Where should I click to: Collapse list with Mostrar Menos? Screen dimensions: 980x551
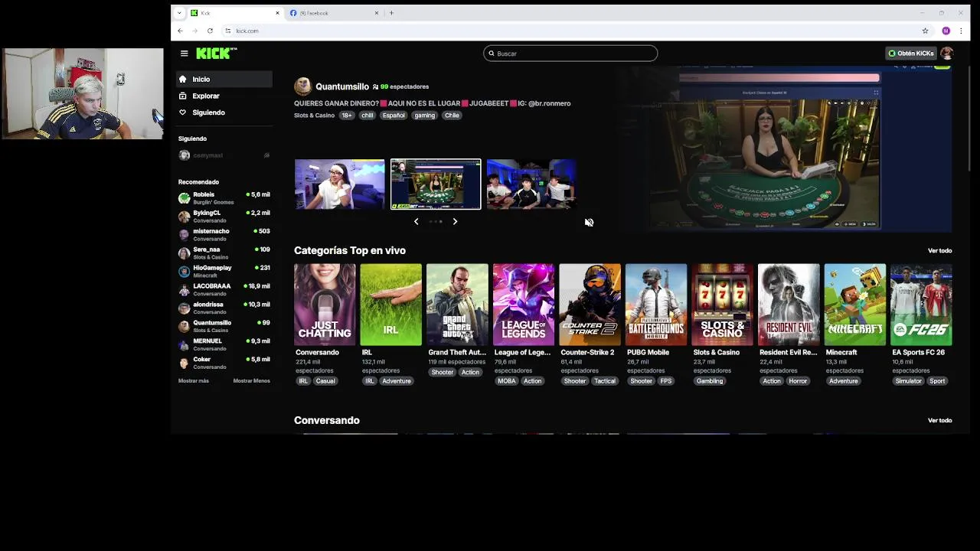coord(251,381)
